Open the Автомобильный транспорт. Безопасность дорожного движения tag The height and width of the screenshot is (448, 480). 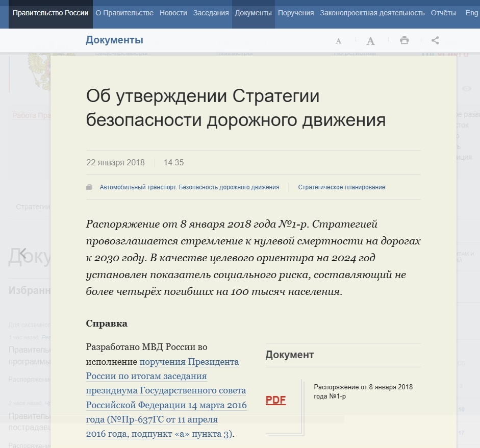coord(189,187)
